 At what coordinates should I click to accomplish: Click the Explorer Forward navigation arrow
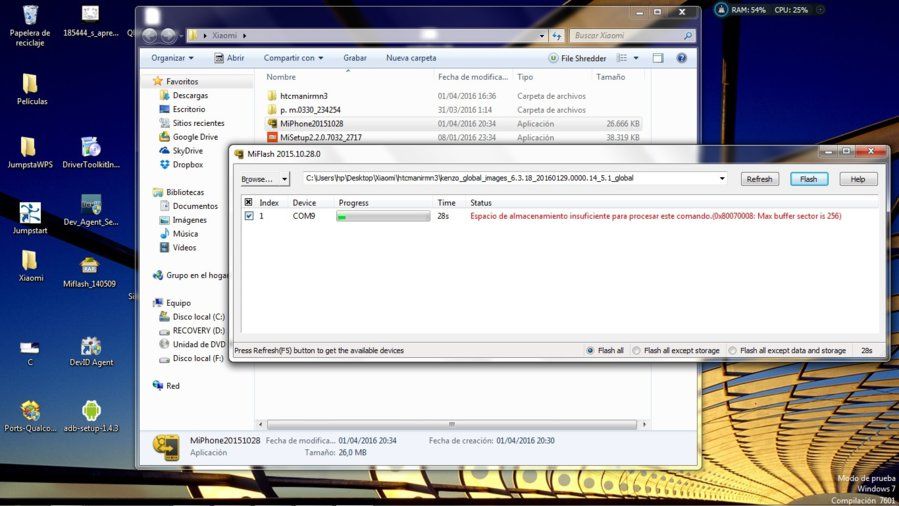click(168, 36)
